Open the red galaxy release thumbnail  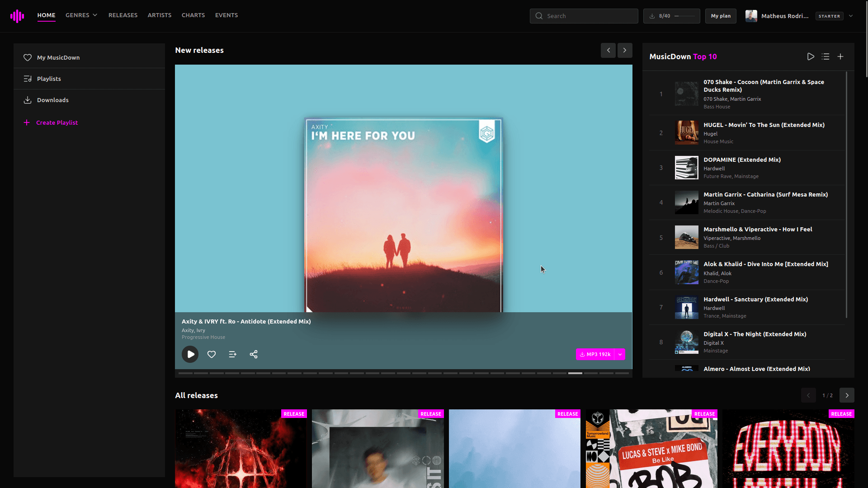click(x=241, y=449)
